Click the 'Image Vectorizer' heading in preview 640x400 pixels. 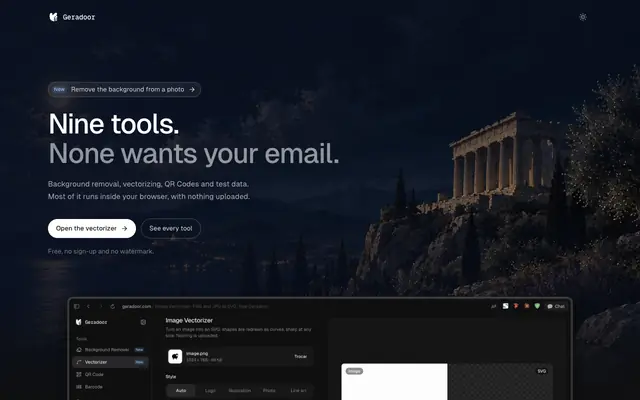point(189,320)
